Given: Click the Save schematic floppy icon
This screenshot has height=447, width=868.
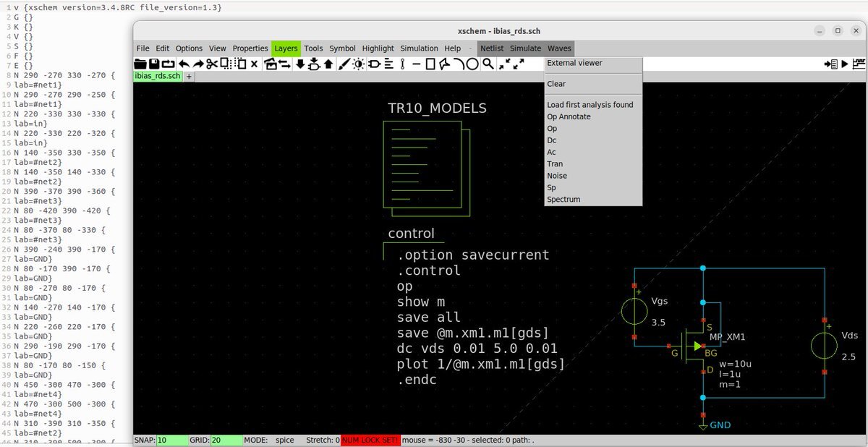Looking at the screenshot, I should tap(154, 64).
